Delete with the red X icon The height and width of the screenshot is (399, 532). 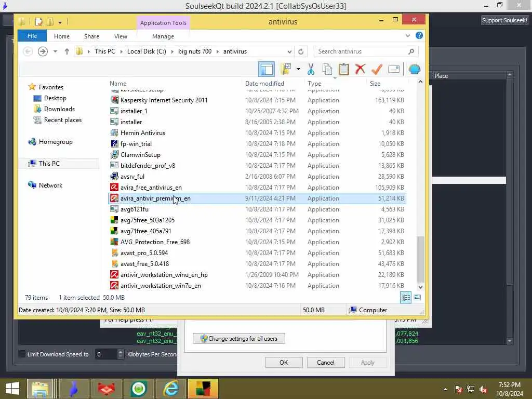[x=360, y=69]
